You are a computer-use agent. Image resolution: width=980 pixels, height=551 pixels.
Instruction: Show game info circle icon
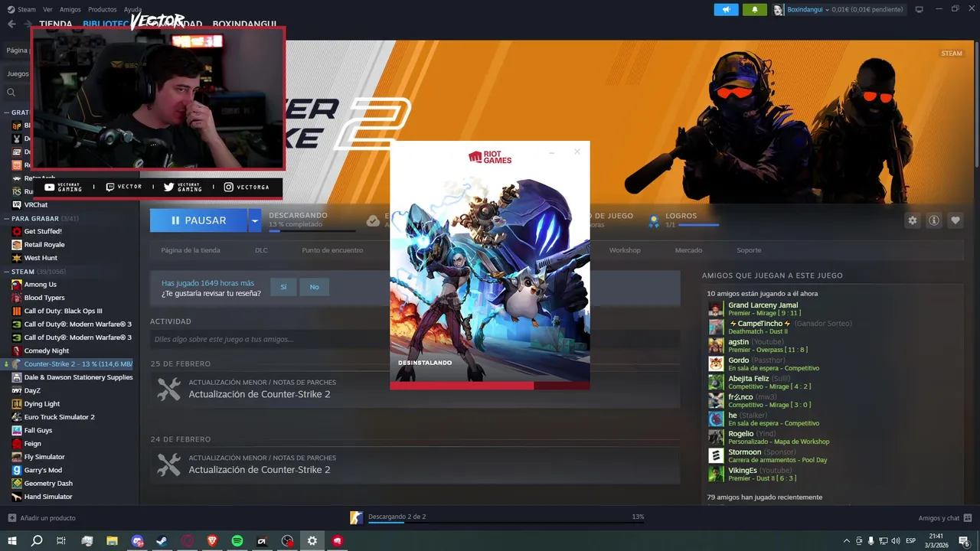[934, 220]
